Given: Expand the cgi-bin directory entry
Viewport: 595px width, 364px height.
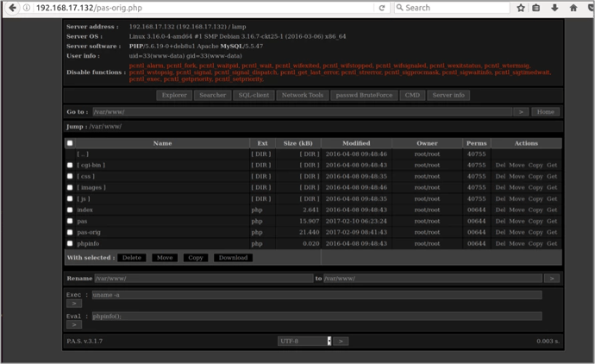Looking at the screenshot, I should click(x=91, y=165).
